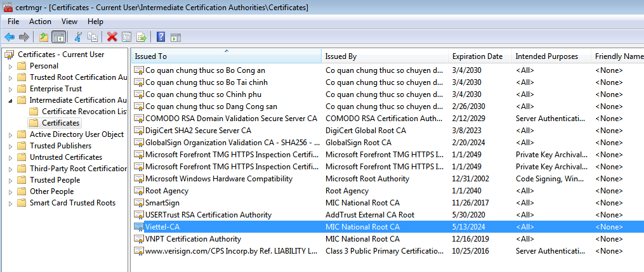Select GlobalSign Organization Validation CA row
Image resolution: width=644 pixels, height=272 pixels.
click(x=232, y=143)
